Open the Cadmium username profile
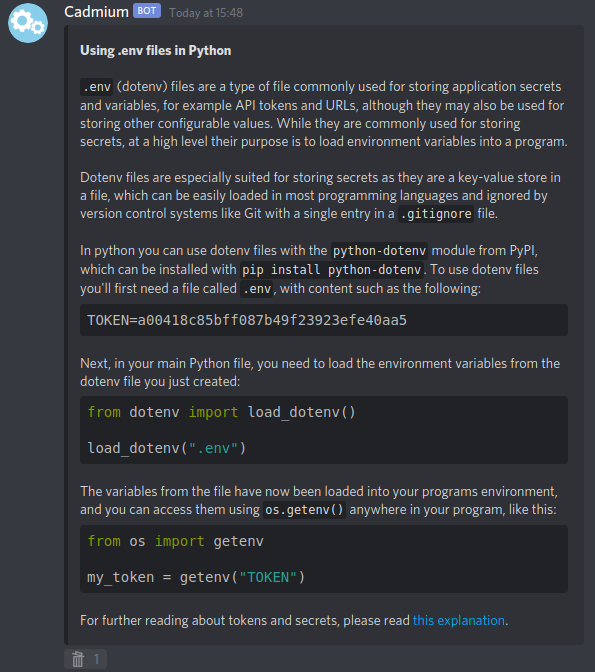This screenshot has height=672, width=595. (96, 12)
